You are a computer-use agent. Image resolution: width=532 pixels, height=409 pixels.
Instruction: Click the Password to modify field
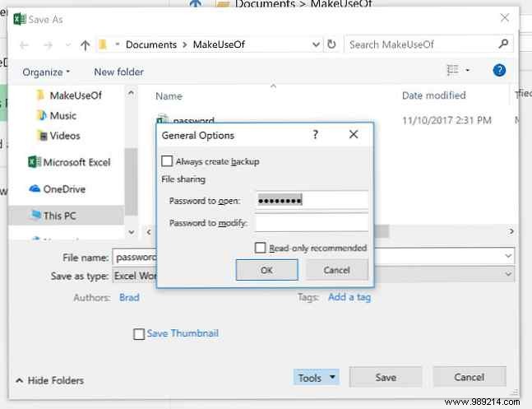(x=312, y=222)
